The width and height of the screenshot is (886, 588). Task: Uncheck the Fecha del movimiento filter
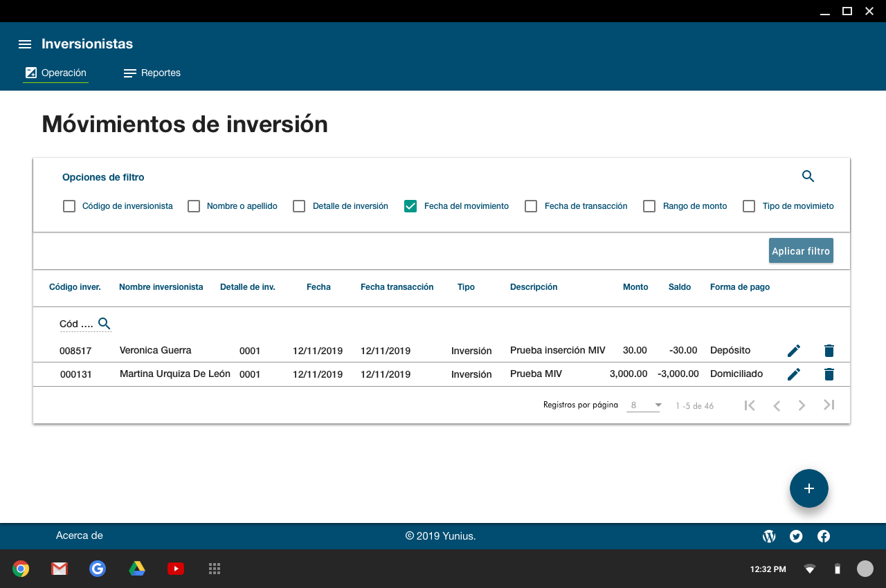pyautogui.click(x=410, y=206)
